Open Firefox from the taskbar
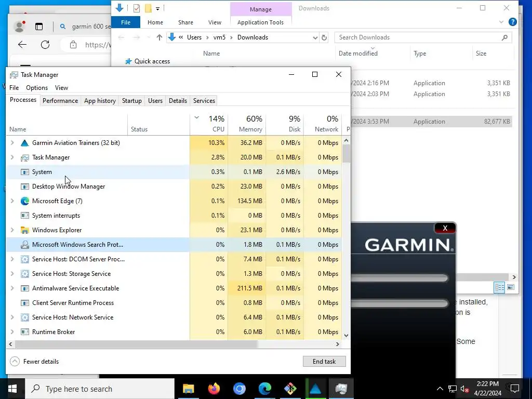The height and width of the screenshot is (399, 532). (x=214, y=389)
